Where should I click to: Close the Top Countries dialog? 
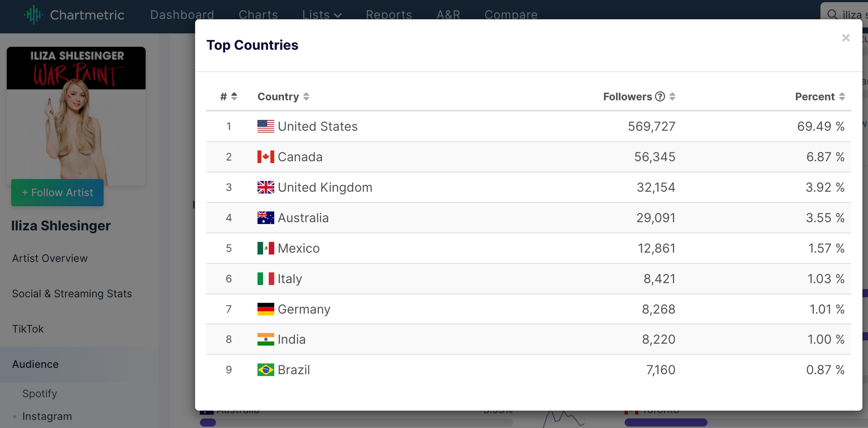click(x=845, y=38)
